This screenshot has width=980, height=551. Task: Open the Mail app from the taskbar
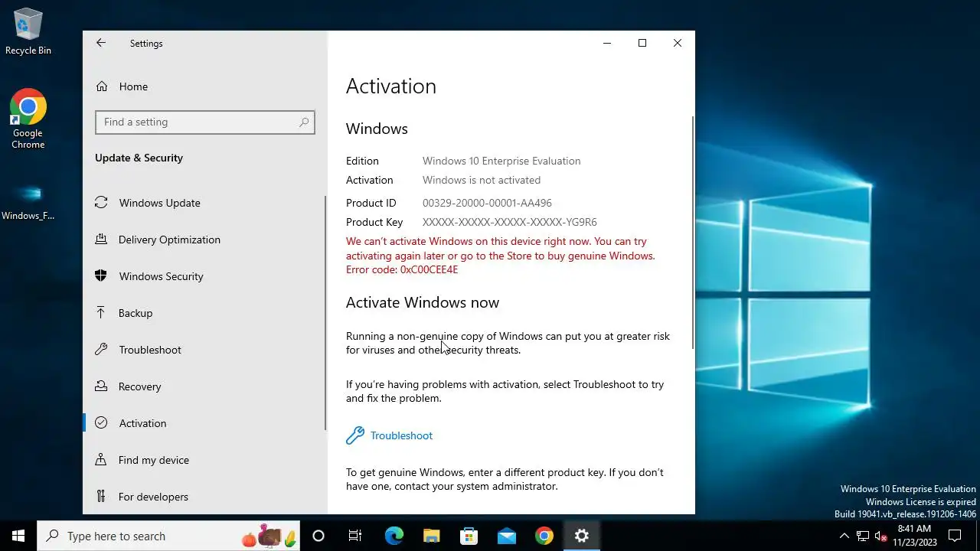click(x=506, y=536)
